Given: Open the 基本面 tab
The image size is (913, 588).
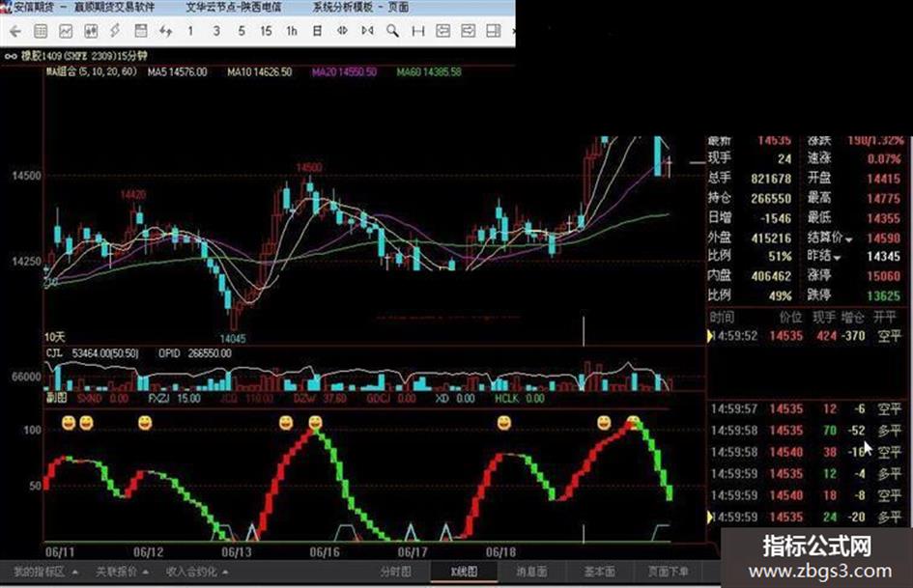Looking at the screenshot, I should click(599, 572).
